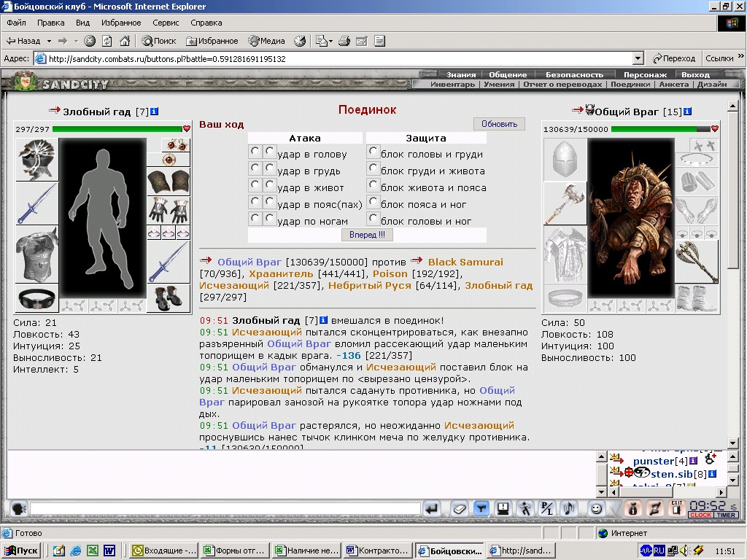Open the Персонаж tab
Viewport: 747px width, 560px height.
pyautogui.click(x=645, y=75)
